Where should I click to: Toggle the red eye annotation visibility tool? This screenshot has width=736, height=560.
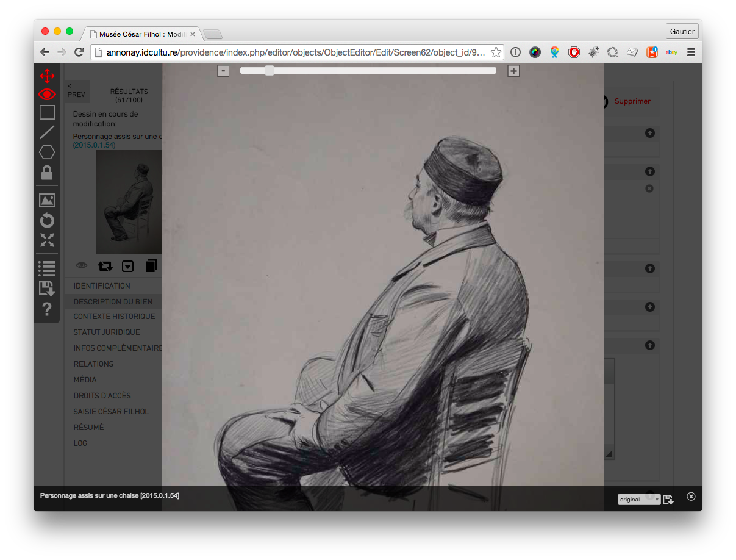[47, 95]
